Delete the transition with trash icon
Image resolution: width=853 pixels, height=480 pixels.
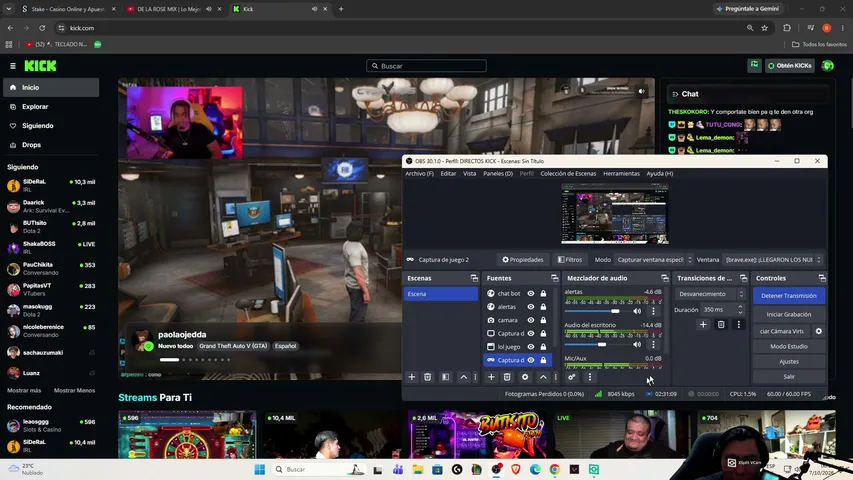(x=721, y=324)
